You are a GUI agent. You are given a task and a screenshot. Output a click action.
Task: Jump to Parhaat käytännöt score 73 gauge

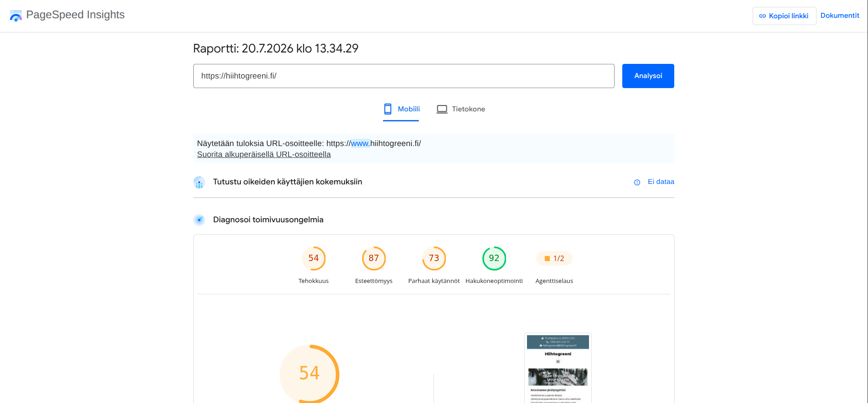(x=434, y=258)
